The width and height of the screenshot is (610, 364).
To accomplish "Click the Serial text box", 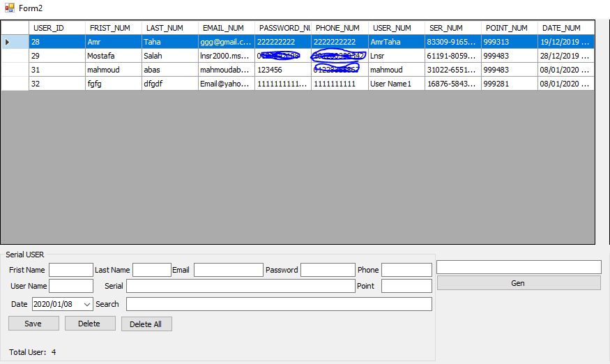I will coord(240,286).
